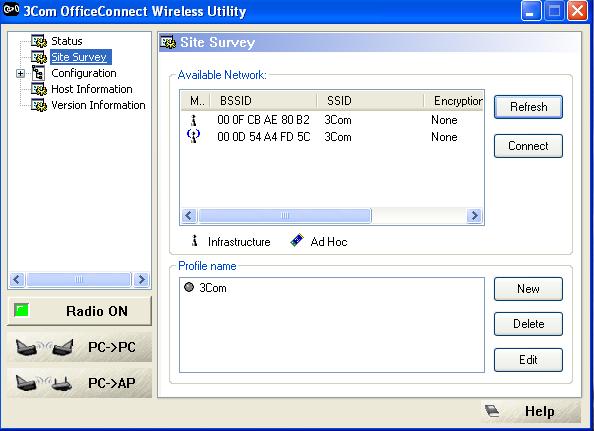Click None encryption of 00 0F CB AE 80 B2

(x=444, y=120)
